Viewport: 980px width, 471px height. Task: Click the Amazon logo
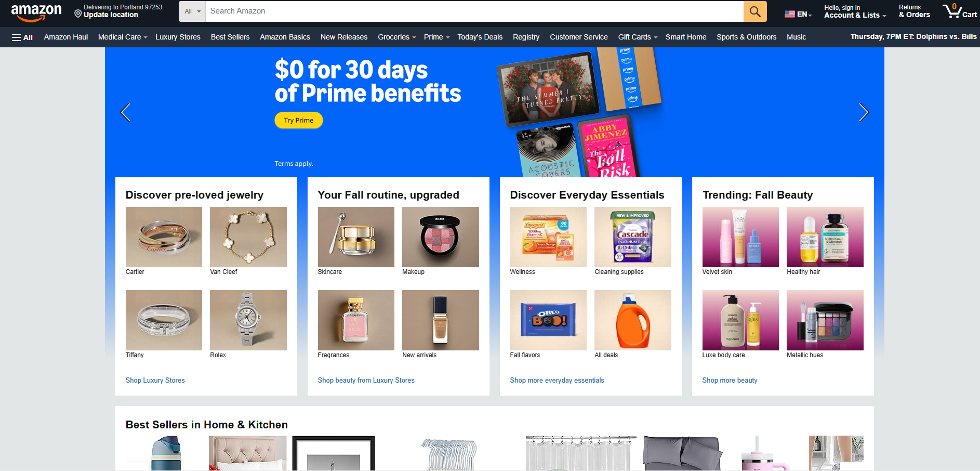[36, 12]
